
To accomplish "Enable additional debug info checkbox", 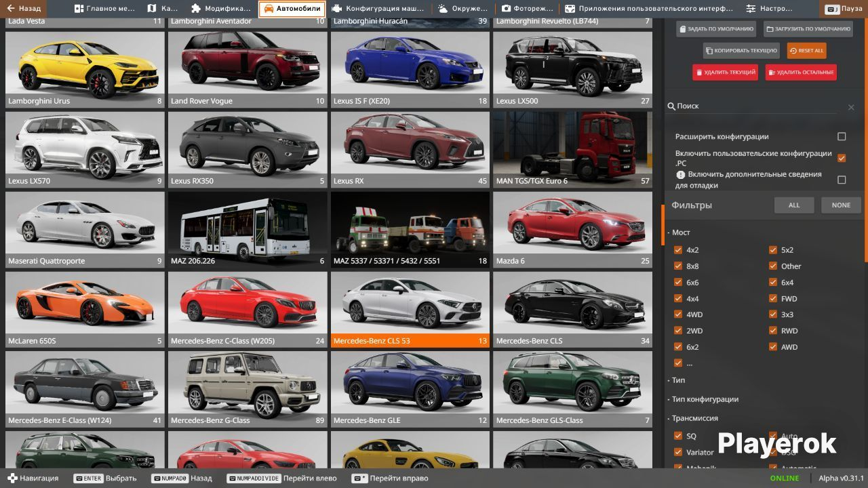I will 842,180.
